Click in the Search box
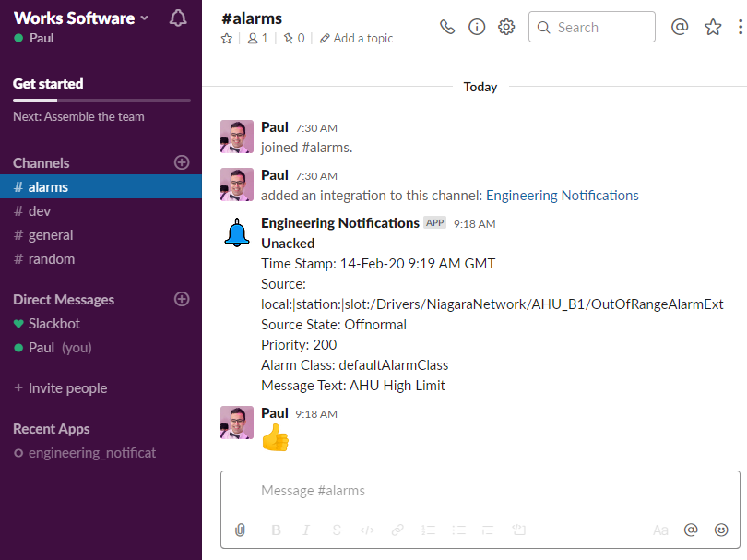Viewport: 747px width, 560px height. pos(592,27)
